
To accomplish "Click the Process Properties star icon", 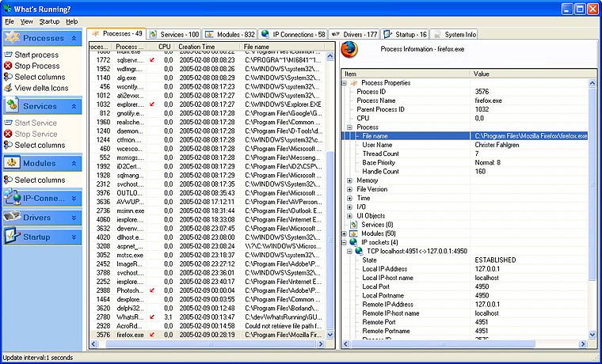I will pyautogui.click(x=353, y=83).
